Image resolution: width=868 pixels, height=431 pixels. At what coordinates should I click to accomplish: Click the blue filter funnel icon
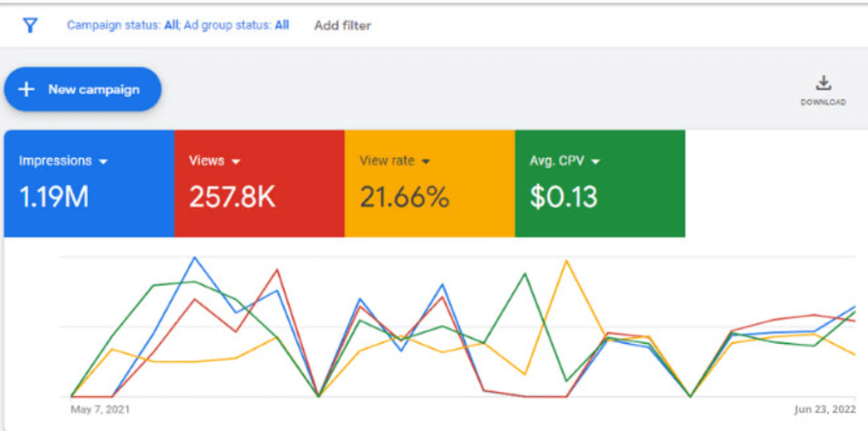coord(30,26)
